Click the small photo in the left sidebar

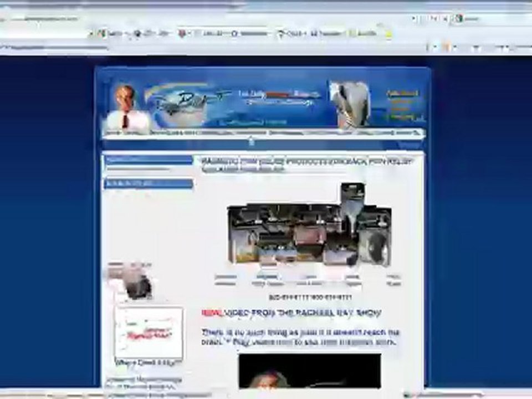pyautogui.click(x=130, y=281)
